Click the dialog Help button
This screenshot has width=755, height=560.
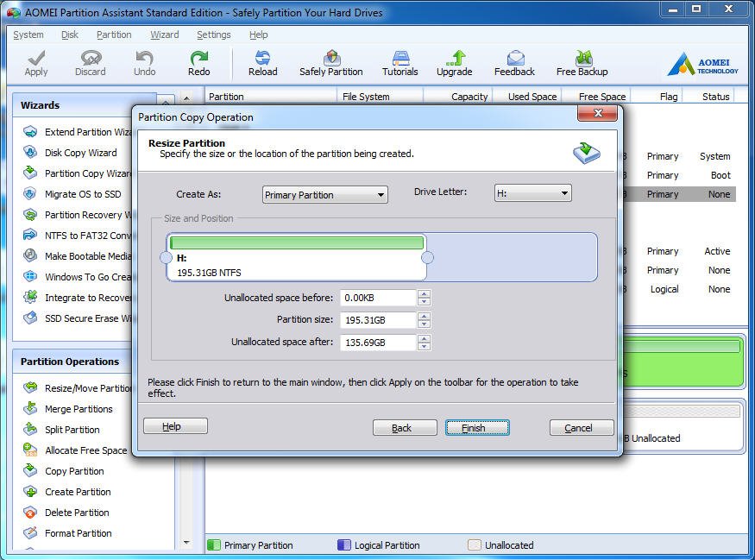point(175,426)
